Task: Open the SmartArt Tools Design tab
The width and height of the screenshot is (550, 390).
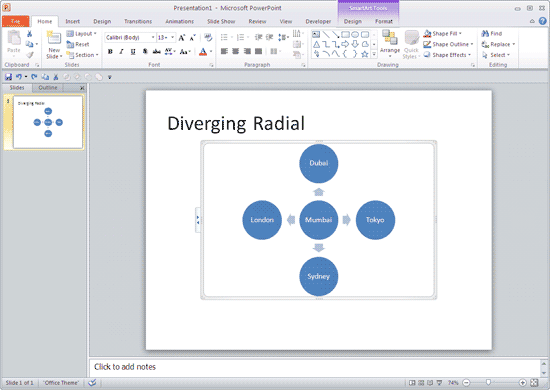Action: click(353, 21)
